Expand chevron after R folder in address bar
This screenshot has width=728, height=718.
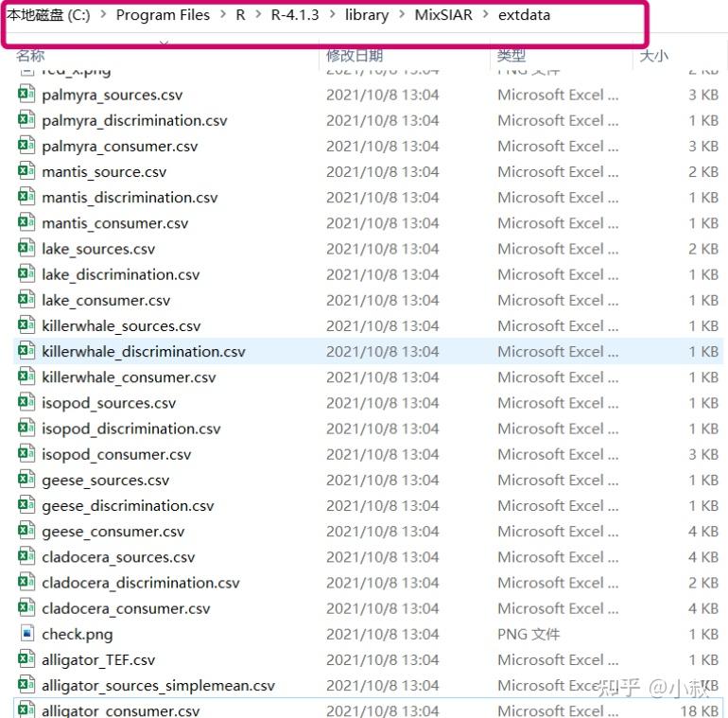click(258, 15)
